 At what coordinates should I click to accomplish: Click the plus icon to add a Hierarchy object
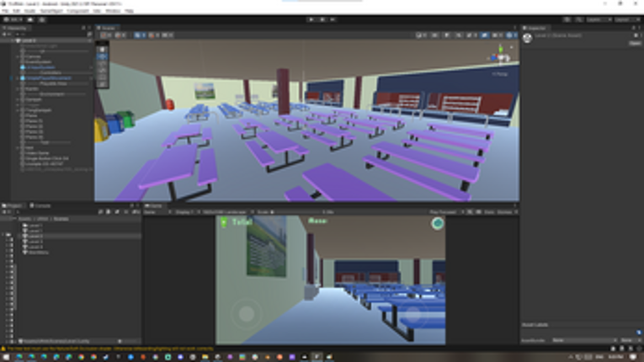(x=4, y=35)
